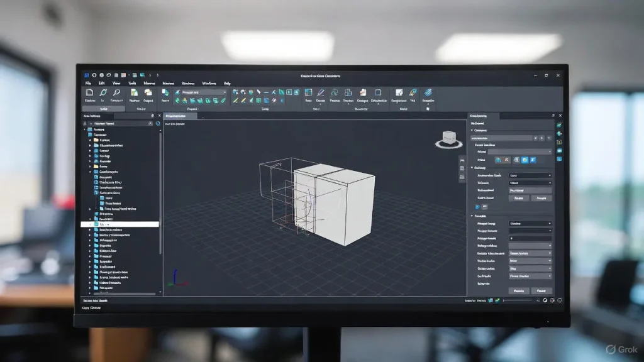
Task: Click the blank page icon in the ribbon
Action: (89, 93)
